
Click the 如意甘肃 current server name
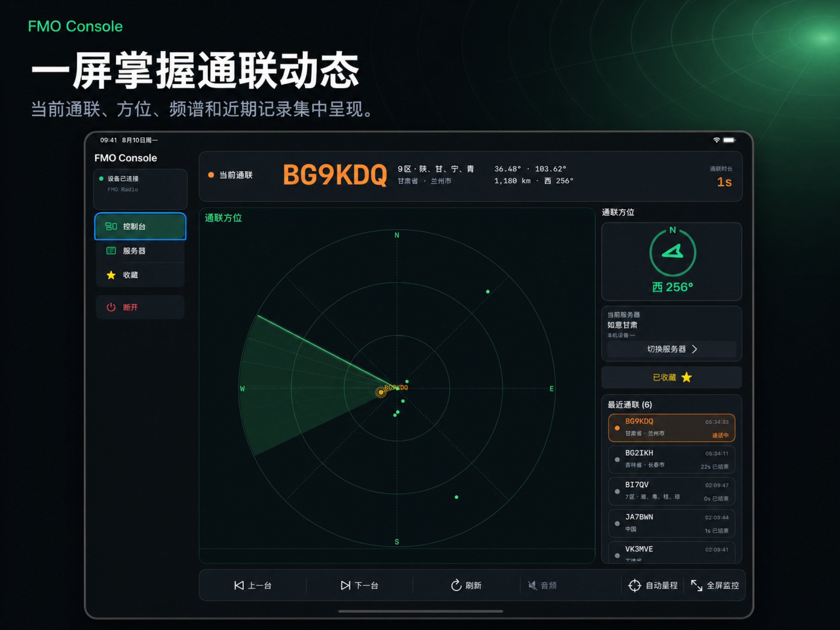point(622,325)
